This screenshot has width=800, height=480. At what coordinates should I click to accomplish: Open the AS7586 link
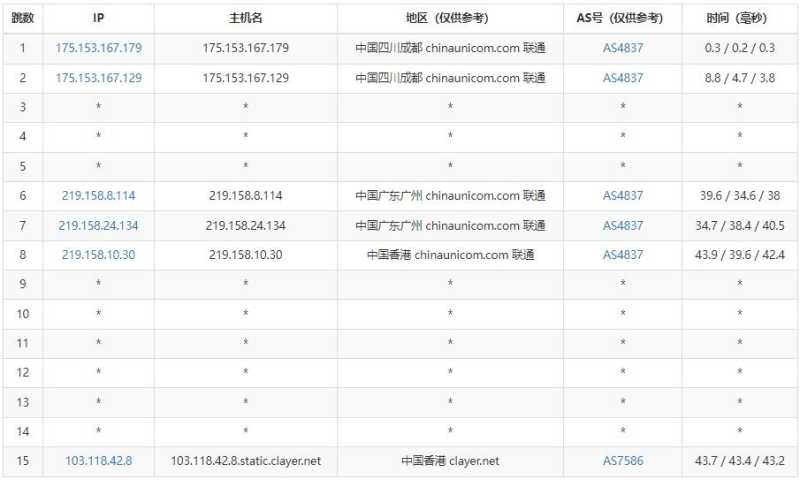coord(623,461)
